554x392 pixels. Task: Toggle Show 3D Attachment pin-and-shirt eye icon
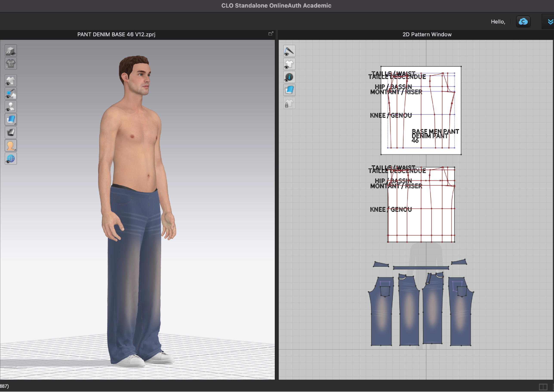(11, 94)
